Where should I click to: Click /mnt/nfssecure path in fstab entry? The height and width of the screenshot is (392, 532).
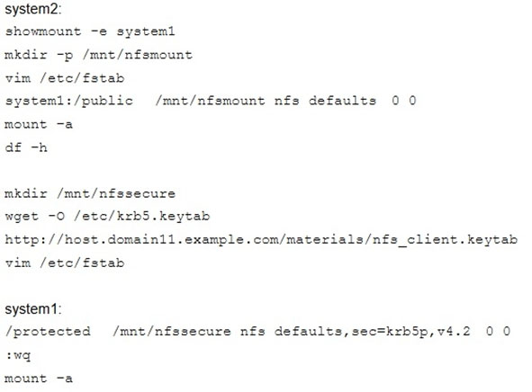[172, 332]
